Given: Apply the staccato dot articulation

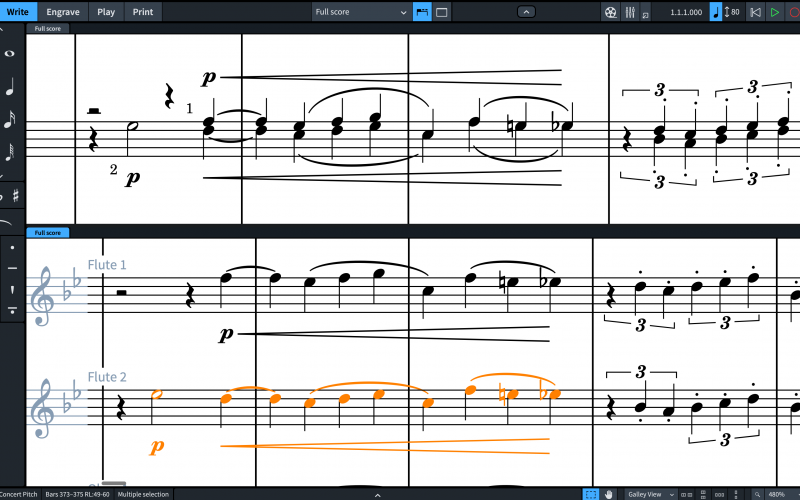Looking at the screenshot, I should point(12,248).
